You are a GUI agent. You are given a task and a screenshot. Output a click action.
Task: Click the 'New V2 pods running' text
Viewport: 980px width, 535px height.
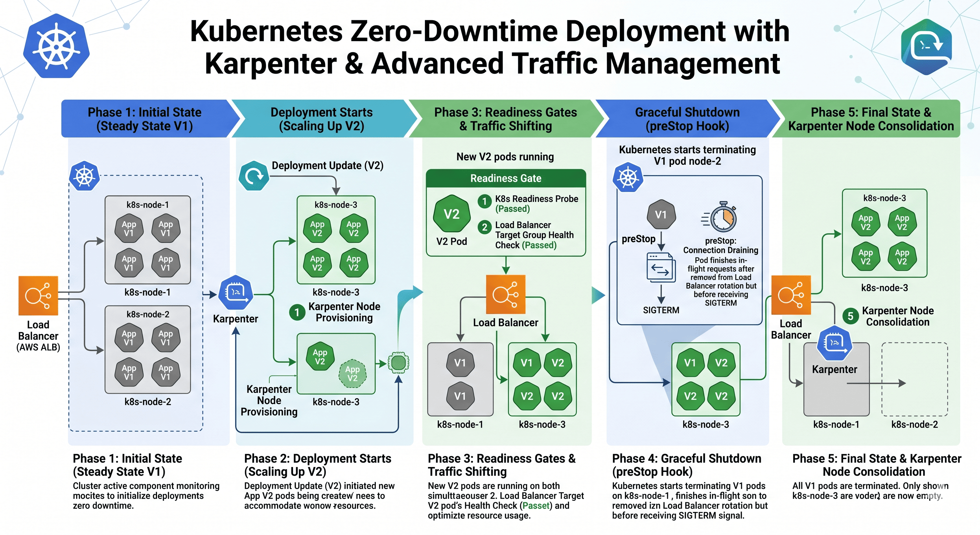(x=505, y=156)
